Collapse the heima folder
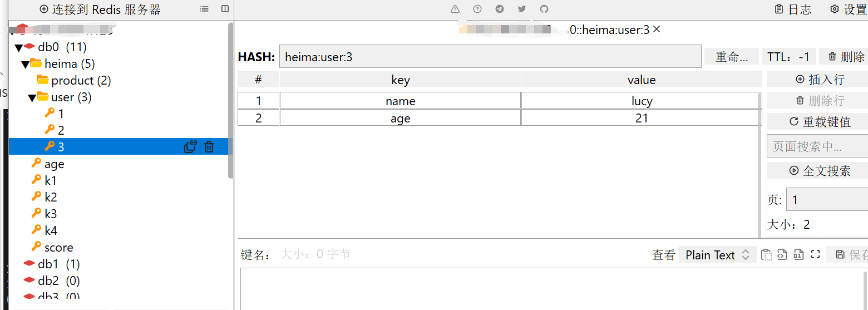The image size is (868, 310). pyautogui.click(x=25, y=65)
